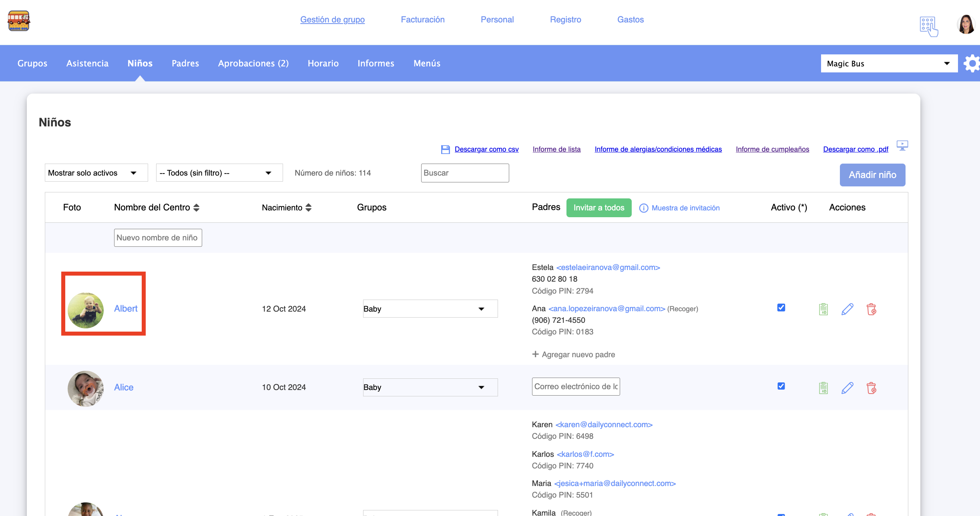Click the invitation sample info icon

[643, 208]
